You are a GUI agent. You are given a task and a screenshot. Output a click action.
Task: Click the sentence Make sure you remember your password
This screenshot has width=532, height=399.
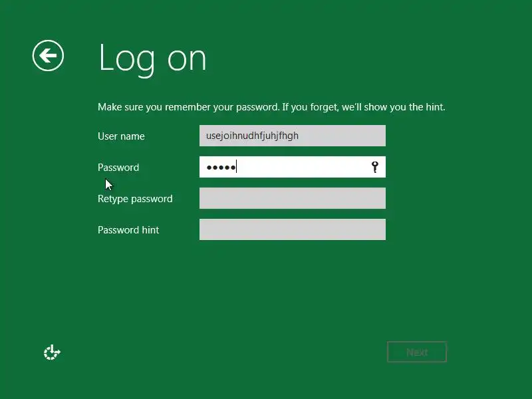189,107
